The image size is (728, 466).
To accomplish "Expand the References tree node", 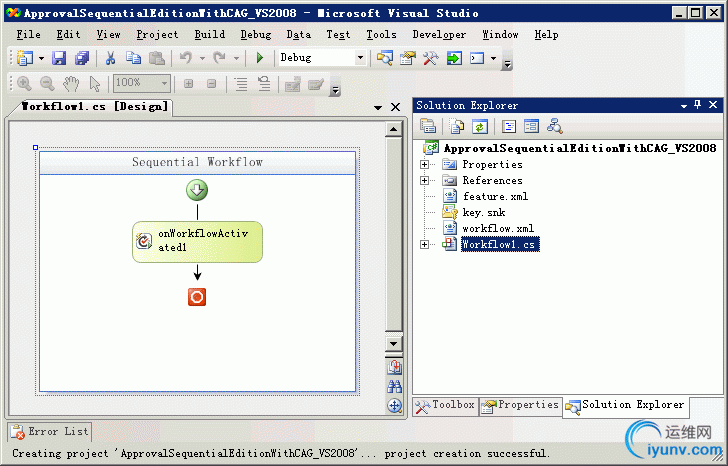I will click(x=424, y=181).
